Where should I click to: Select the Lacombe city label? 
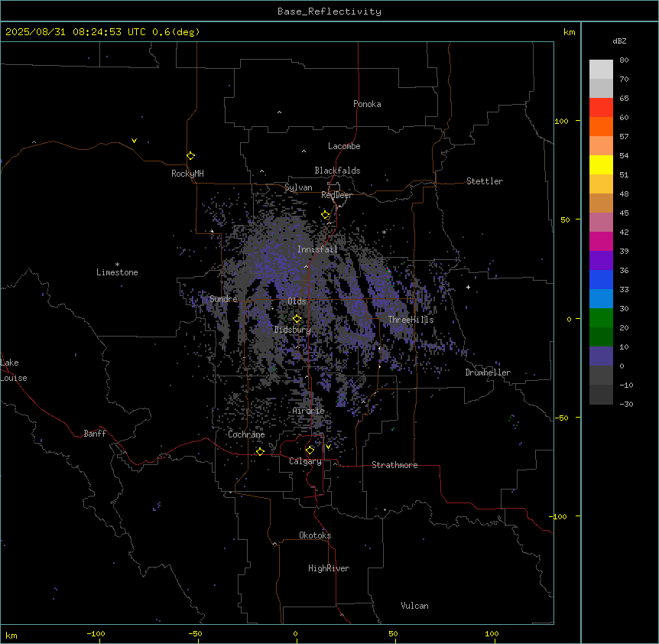point(344,146)
